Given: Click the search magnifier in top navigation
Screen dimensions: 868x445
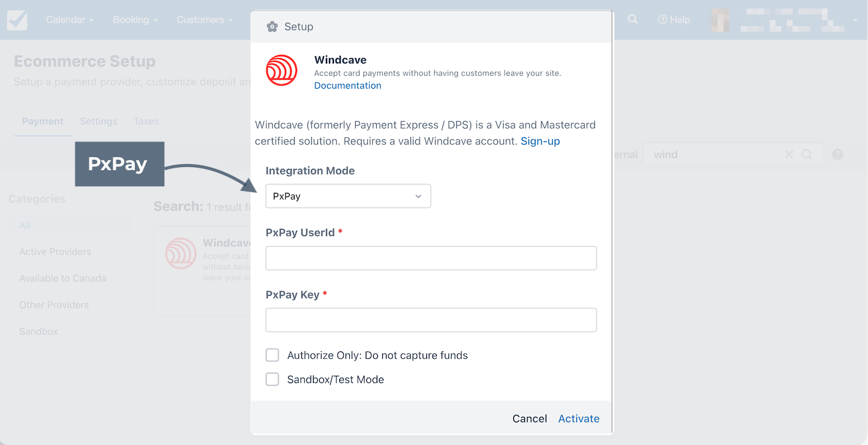Looking at the screenshot, I should [633, 20].
